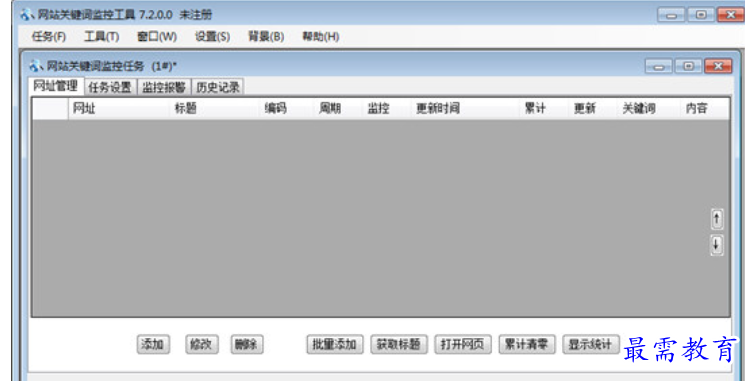Maximize the main 网站关键词监控工具 window
The width and height of the screenshot is (745, 381).
(700, 15)
